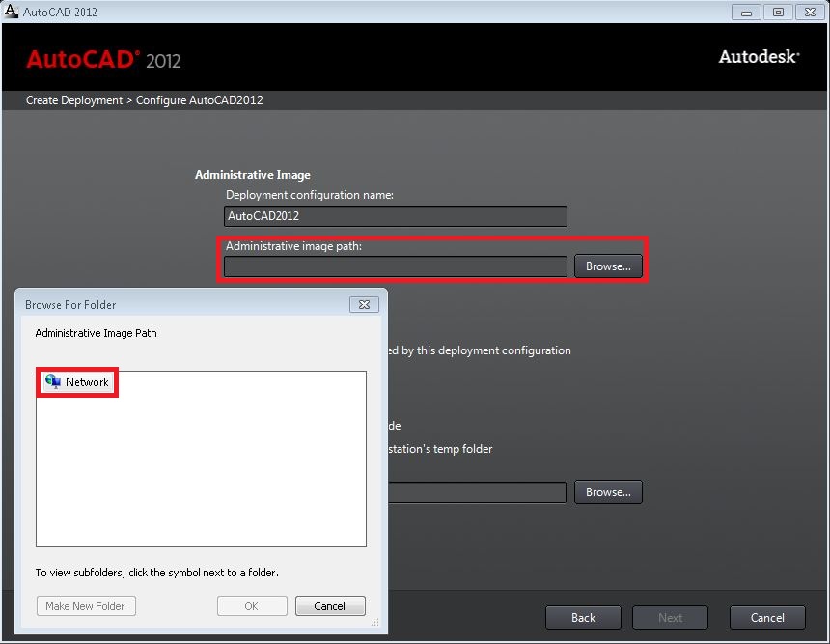Click the 'Administrative image path:' label
Image resolution: width=830 pixels, height=644 pixels.
[293, 246]
